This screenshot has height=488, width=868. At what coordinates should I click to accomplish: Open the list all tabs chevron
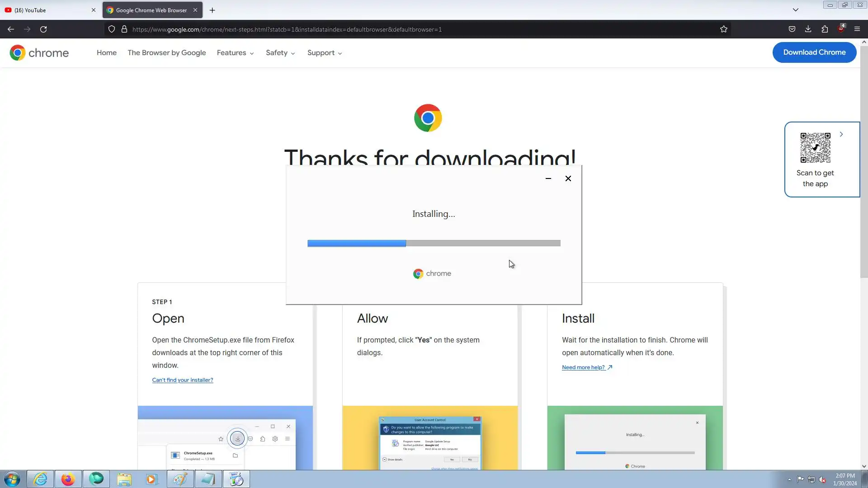coord(795,10)
